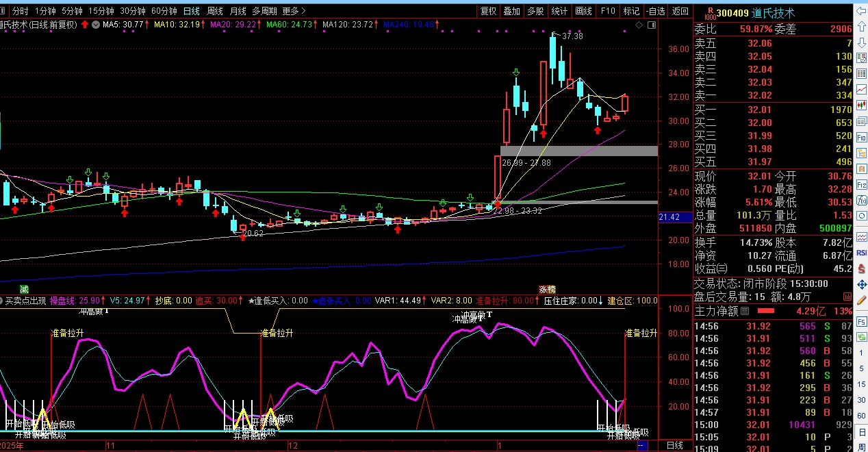The image size is (868, 452).
Task: Click the trend line chart icon in sidebar
Action: [x=861, y=90]
